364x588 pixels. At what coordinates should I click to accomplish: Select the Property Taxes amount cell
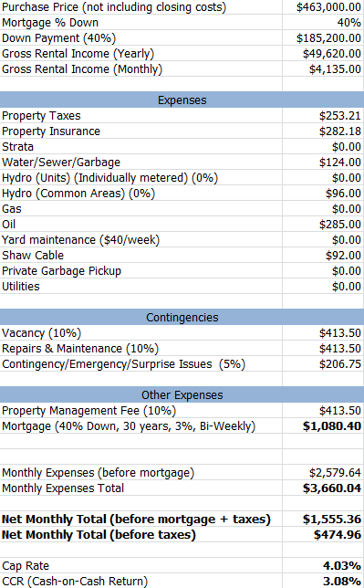323,115
